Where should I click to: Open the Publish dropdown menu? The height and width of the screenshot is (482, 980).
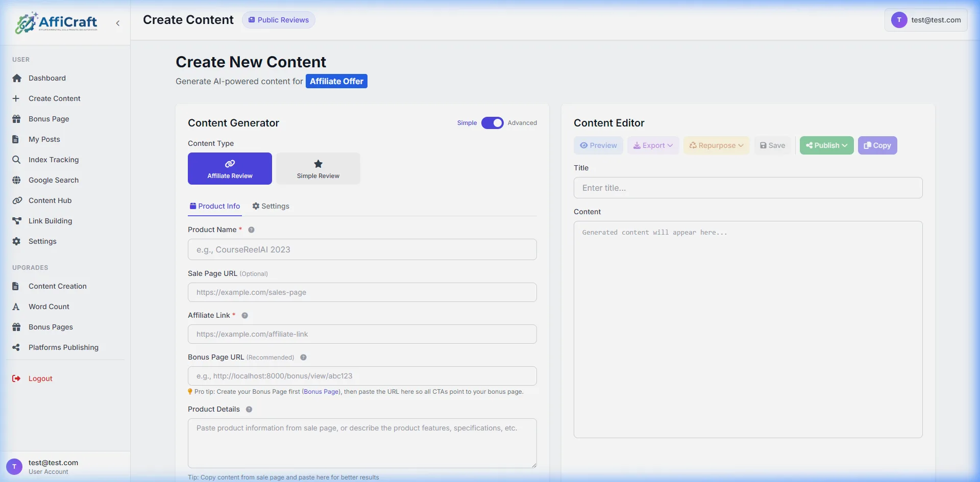[826, 145]
